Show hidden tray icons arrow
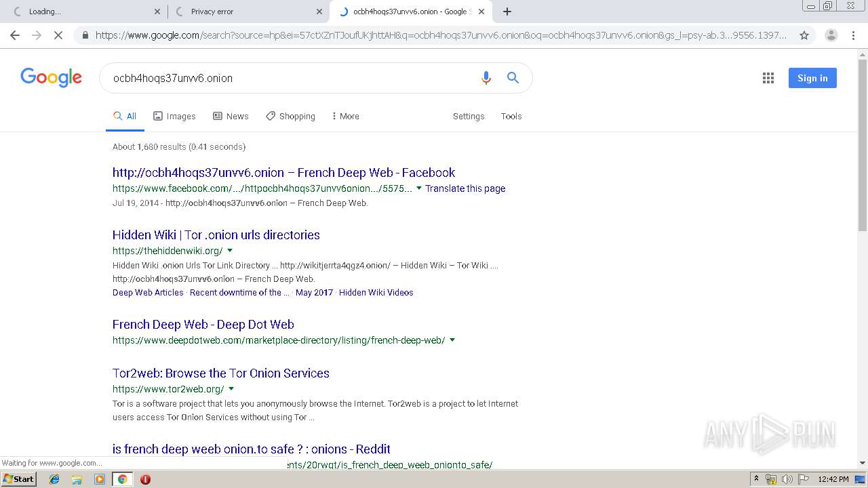 coord(756,479)
